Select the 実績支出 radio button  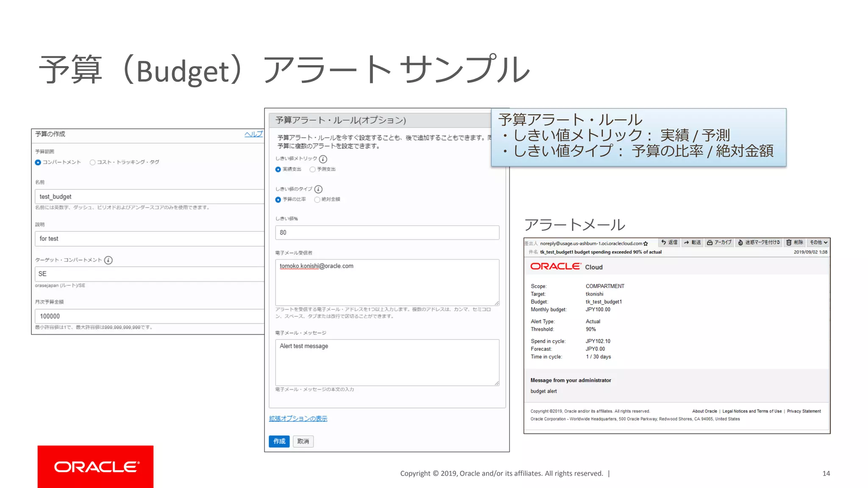click(278, 169)
